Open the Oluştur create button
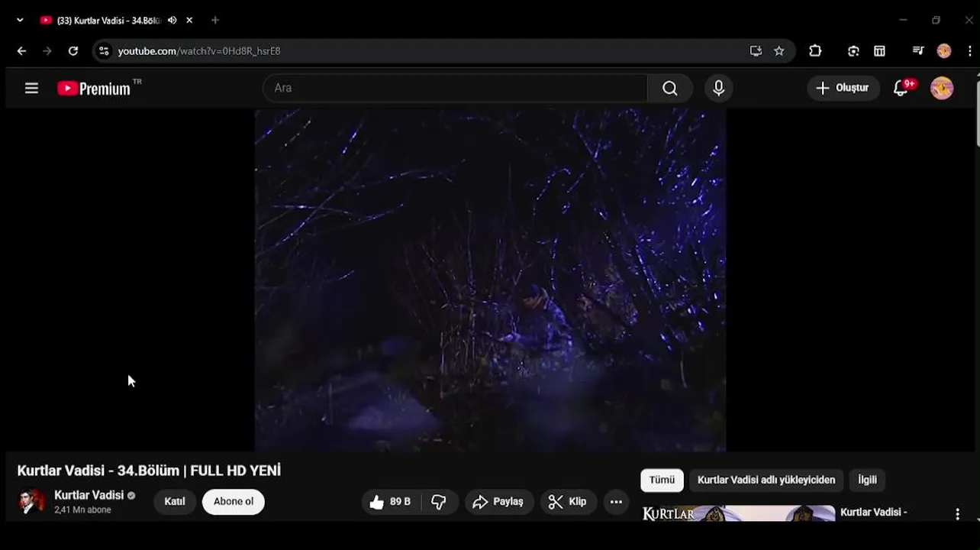The width and height of the screenshot is (980, 550). click(x=843, y=88)
